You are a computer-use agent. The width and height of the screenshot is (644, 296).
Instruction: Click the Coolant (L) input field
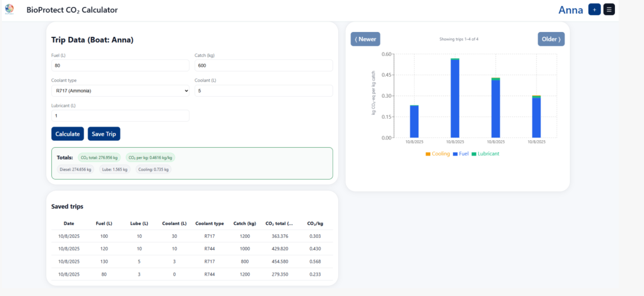264,91
